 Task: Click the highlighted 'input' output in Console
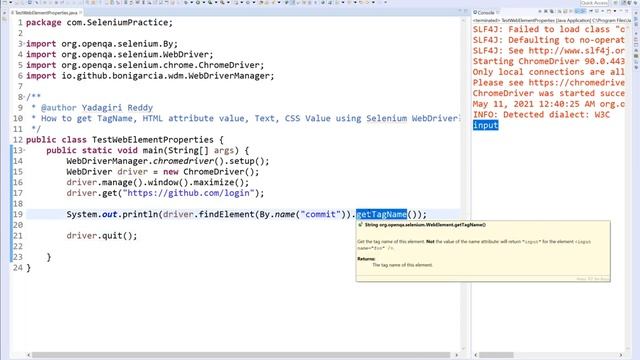[x=486, y=125]
